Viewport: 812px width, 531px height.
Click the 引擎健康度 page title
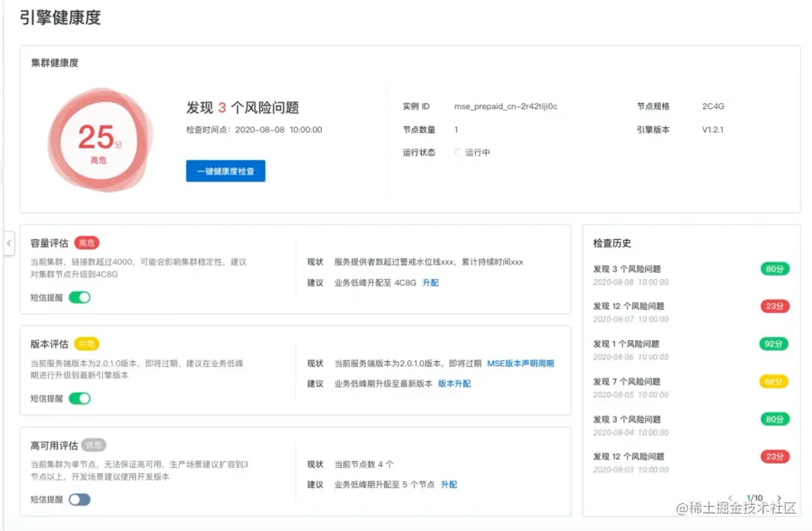60,17
